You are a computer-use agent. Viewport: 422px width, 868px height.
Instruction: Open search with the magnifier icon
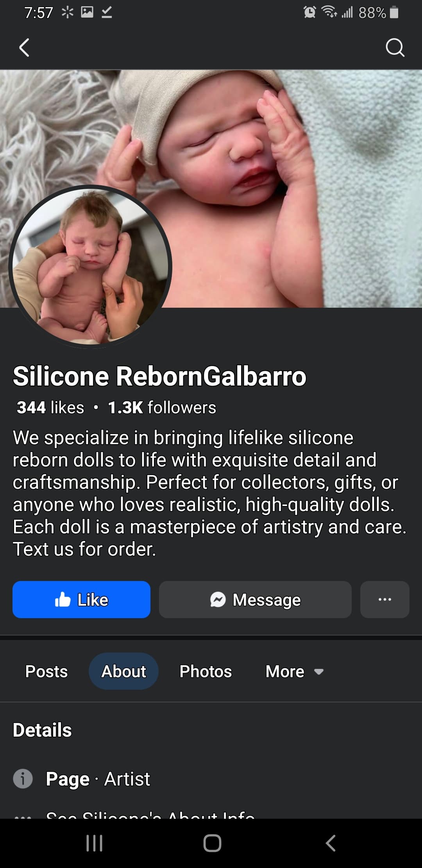[x=395, y=48]
